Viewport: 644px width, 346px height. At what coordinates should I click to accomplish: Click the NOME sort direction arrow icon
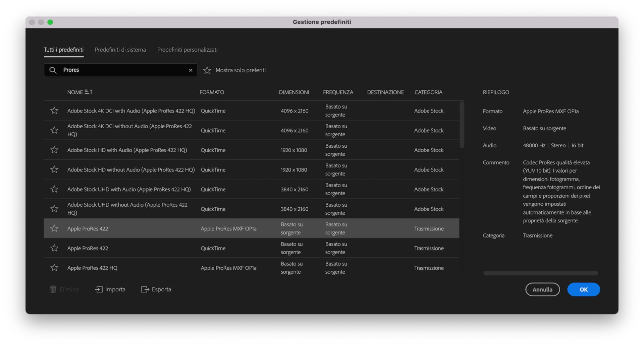[89, 92]
